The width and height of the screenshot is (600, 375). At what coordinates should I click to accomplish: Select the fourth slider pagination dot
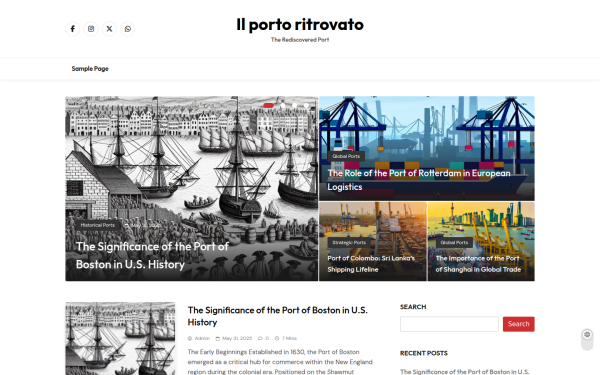click(x=306, y=105)
